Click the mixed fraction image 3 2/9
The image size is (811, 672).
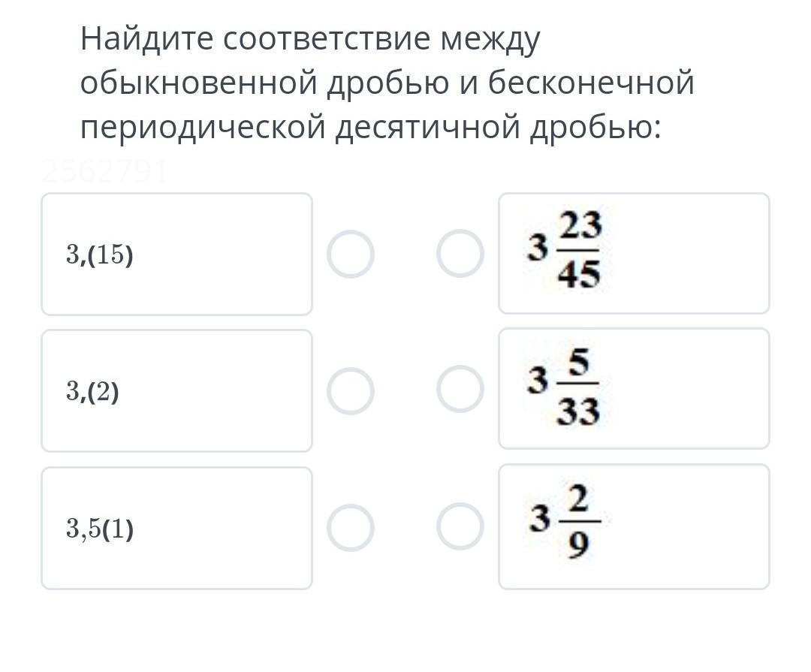[x=565, y=522]
